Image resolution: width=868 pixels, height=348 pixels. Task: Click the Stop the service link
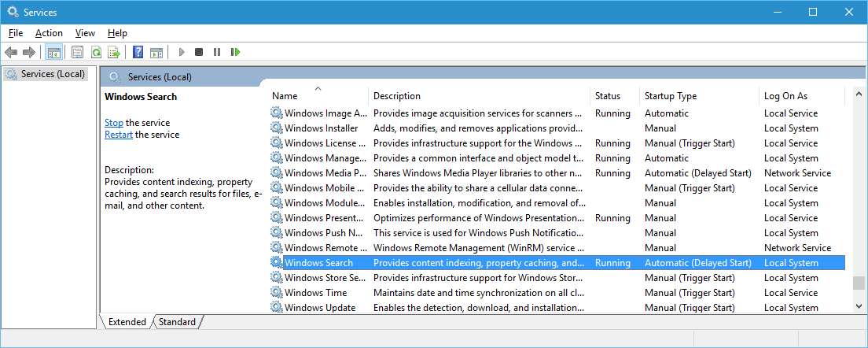click(114, 123)
